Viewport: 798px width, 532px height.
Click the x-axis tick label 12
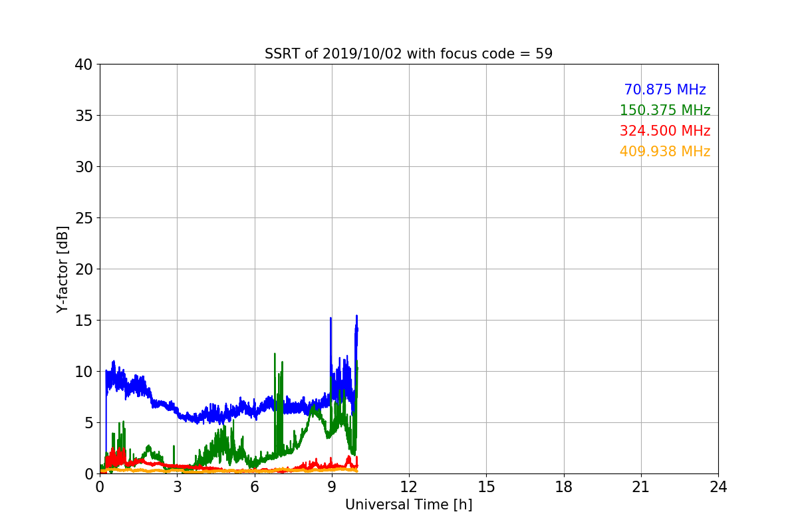tap(409, 487)
